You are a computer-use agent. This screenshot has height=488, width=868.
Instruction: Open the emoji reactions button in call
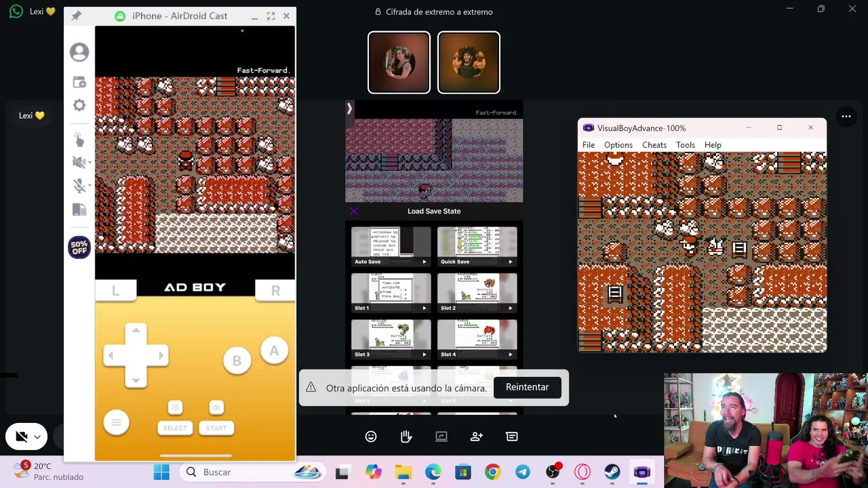[x=371, y=436]
